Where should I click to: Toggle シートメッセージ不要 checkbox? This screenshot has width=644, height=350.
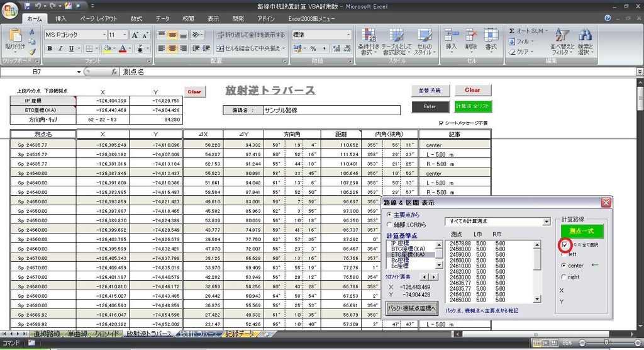pos(441,123)
